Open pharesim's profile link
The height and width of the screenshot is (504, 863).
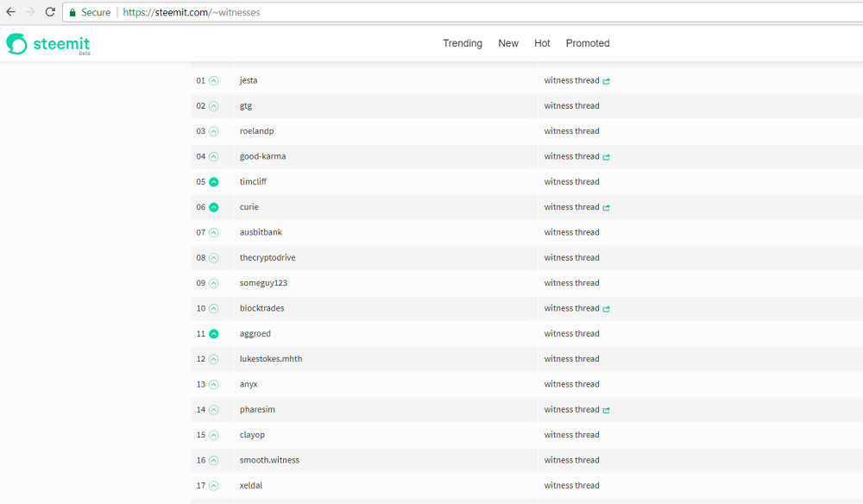coord(257,409)
